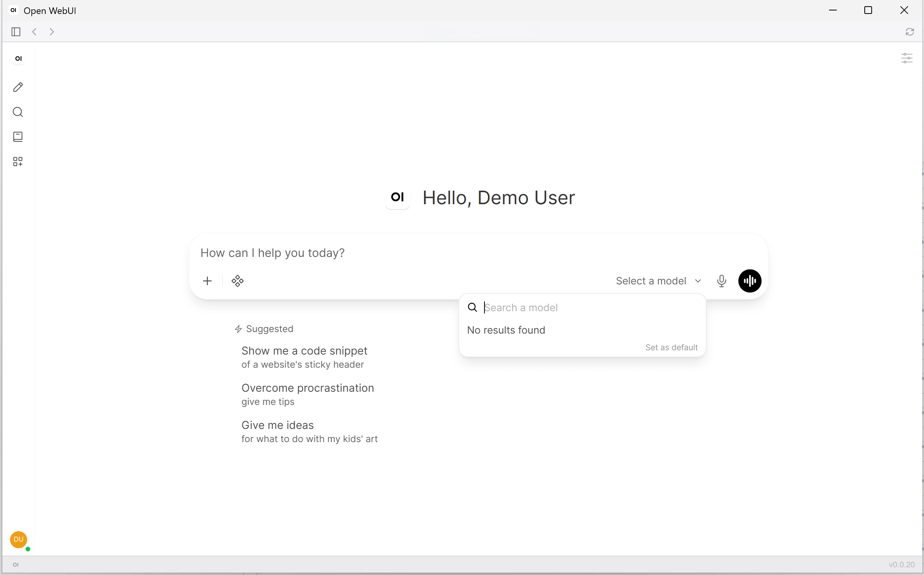This screenshot has width=924, height=575.
Task: Open the Notes icon in the sidebar
Action: [18, 137]
